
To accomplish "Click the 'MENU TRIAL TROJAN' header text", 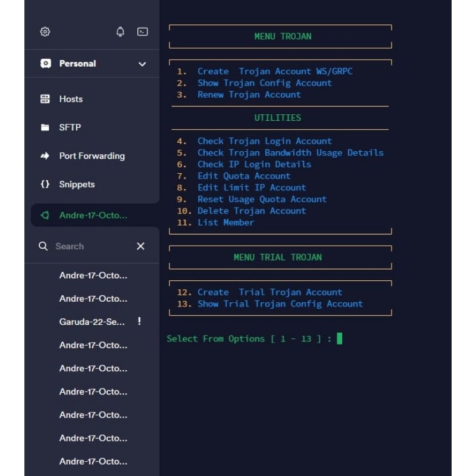I will click(277, 258).
